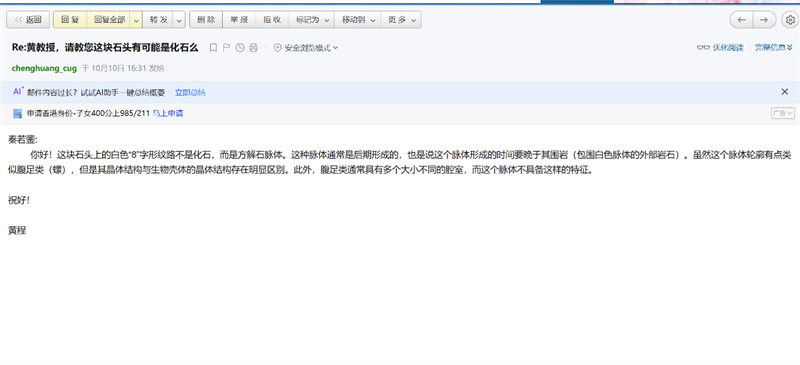Screen dimensions: 800x365
Task: Open the 移动到 dropdown
Action: click(358, 20)
